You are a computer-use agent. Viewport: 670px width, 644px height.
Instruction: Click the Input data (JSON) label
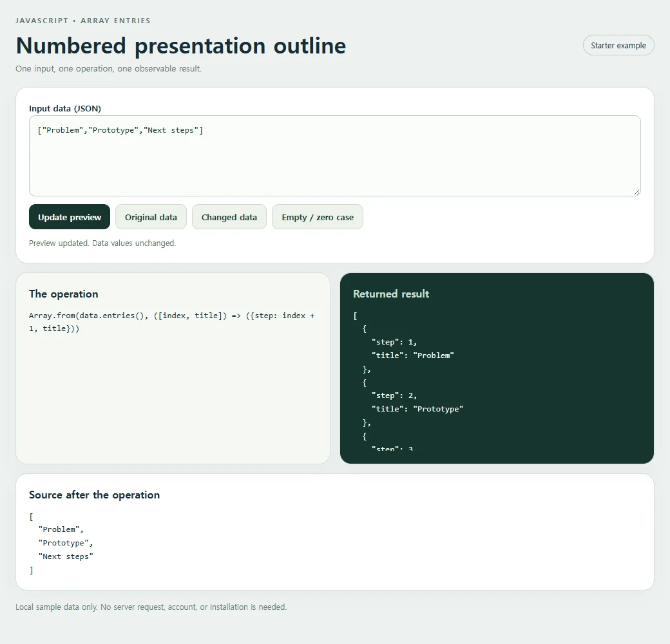[65, 108]
